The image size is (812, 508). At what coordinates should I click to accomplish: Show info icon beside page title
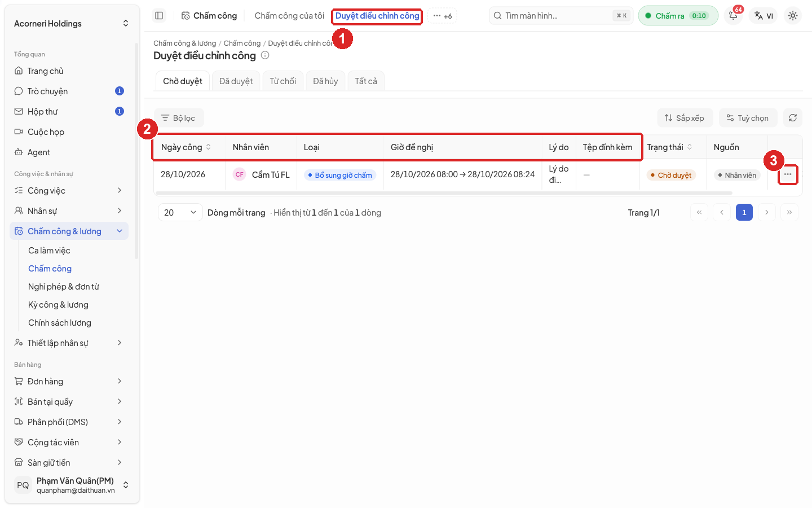pos(265,55)
